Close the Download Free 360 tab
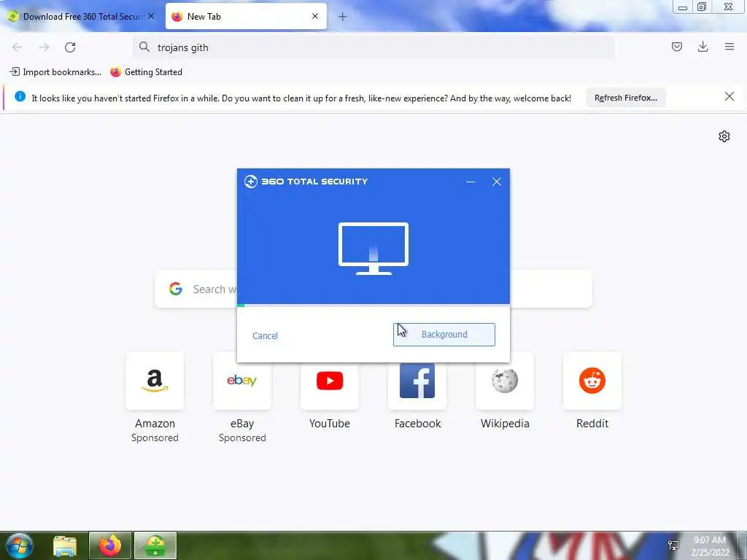Viewport: 747px width, 560px height. (x=151, y=16)
